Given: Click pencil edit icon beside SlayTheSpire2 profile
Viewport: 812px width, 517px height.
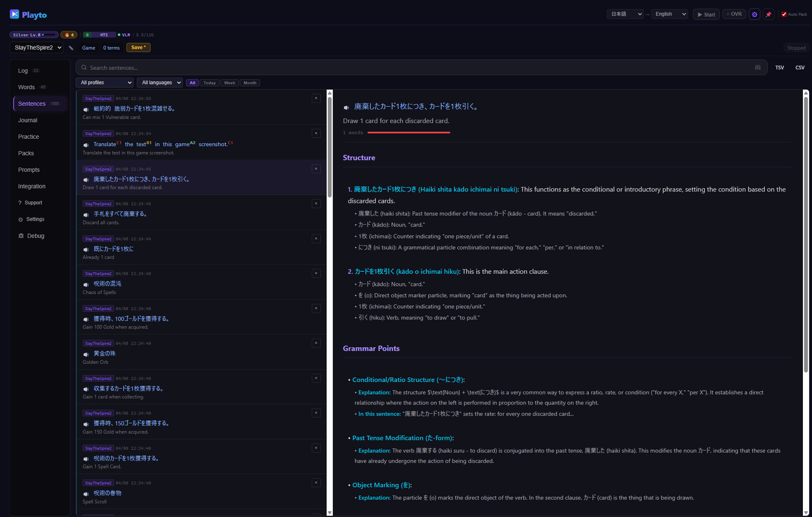Looking at the screenshot, I should pyautogui.click(x=71, y=48).
